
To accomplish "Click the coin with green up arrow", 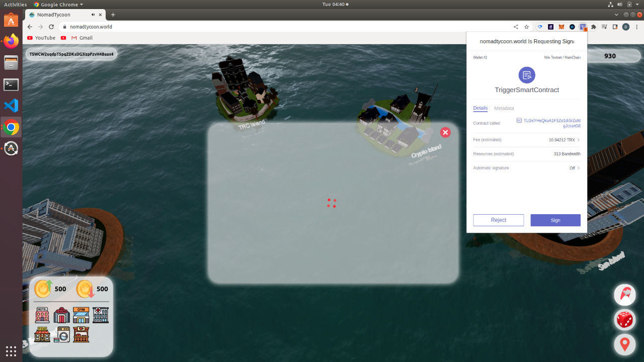I will pyautogui.click(x=43, y=289).
